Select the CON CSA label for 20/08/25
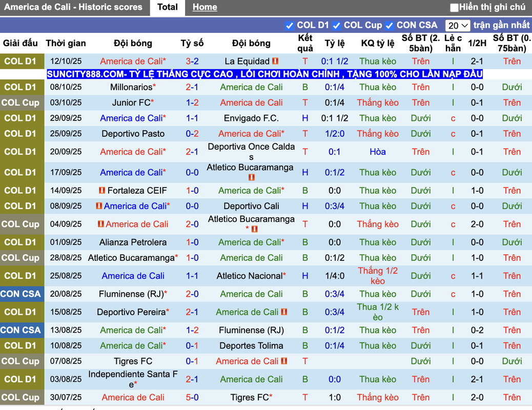The height and width of the screenshot is (410, 532). 21,294
